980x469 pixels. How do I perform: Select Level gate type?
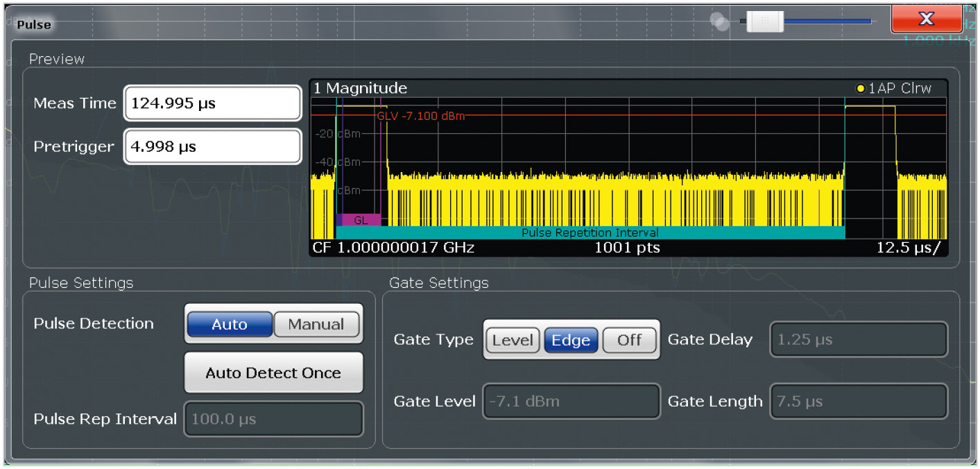513,340
